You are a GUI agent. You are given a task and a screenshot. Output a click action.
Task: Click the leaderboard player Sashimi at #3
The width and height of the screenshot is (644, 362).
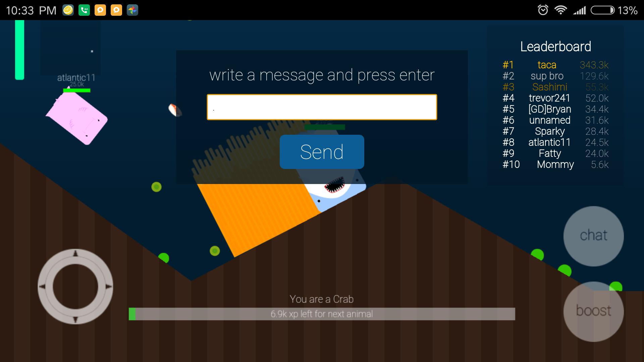coord(550,87)
